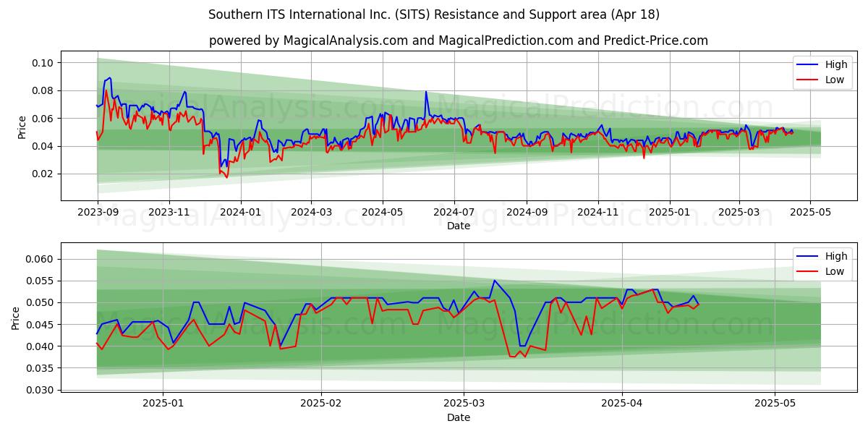Click the June 2024 high price spike

426,92
